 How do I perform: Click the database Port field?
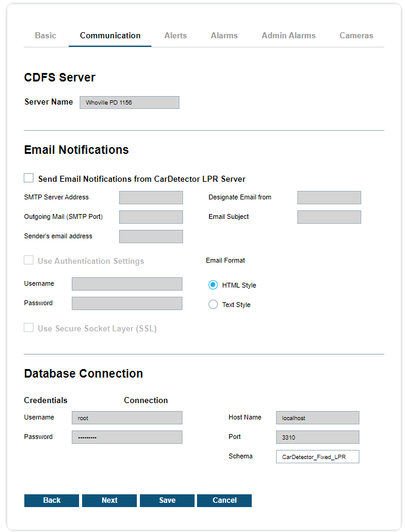[317, 437]
